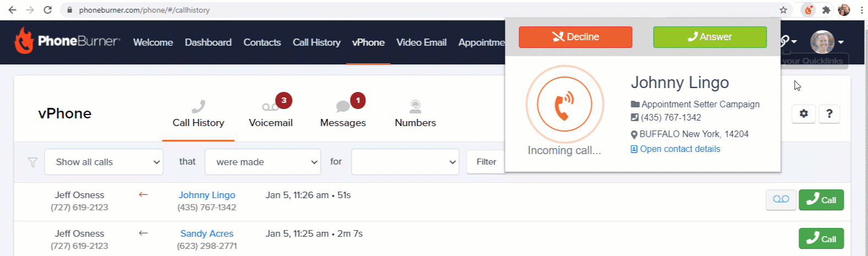Open the empty 'for' dropdown

point(405,162)
